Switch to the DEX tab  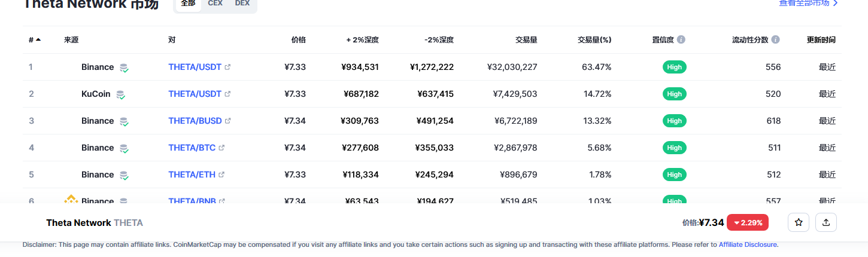point(242,4)
